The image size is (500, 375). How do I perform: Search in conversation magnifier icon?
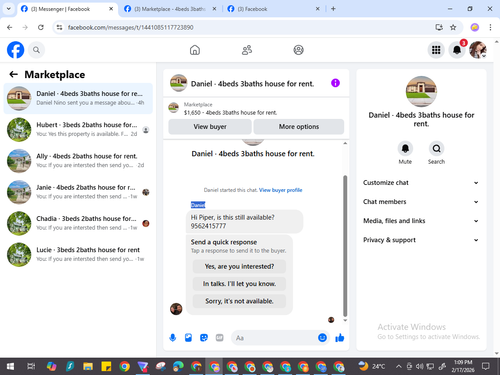pyautogui.click(x=436, y=148)
